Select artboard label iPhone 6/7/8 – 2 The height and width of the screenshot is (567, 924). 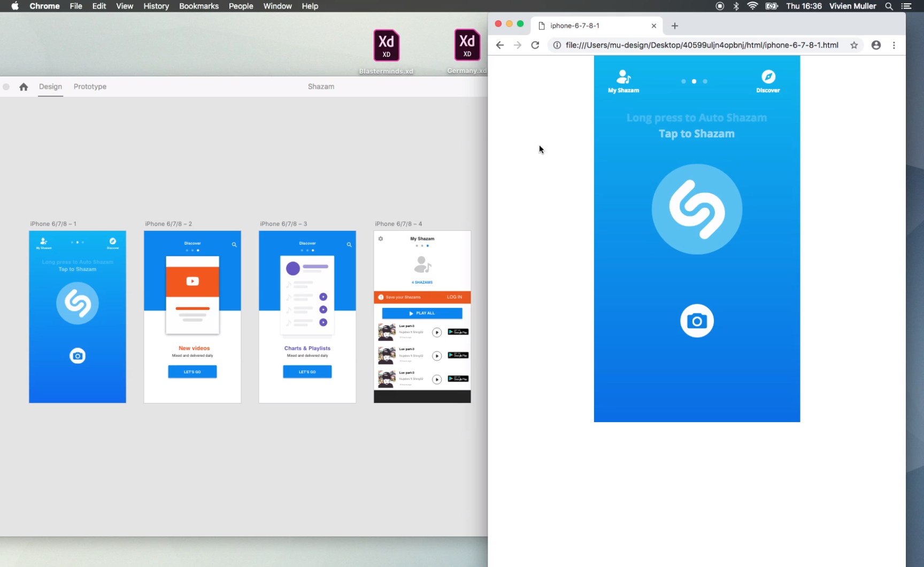168,224
